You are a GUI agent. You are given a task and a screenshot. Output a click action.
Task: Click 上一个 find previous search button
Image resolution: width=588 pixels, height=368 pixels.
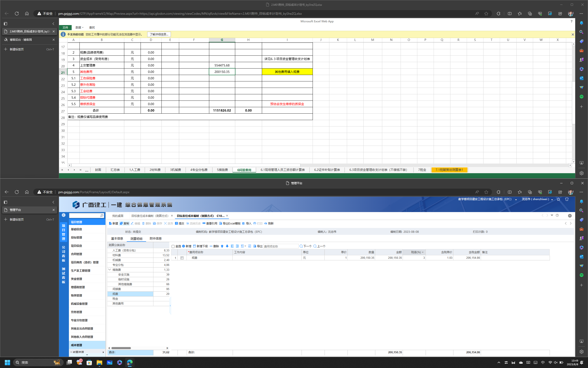[x=319, y=246]
